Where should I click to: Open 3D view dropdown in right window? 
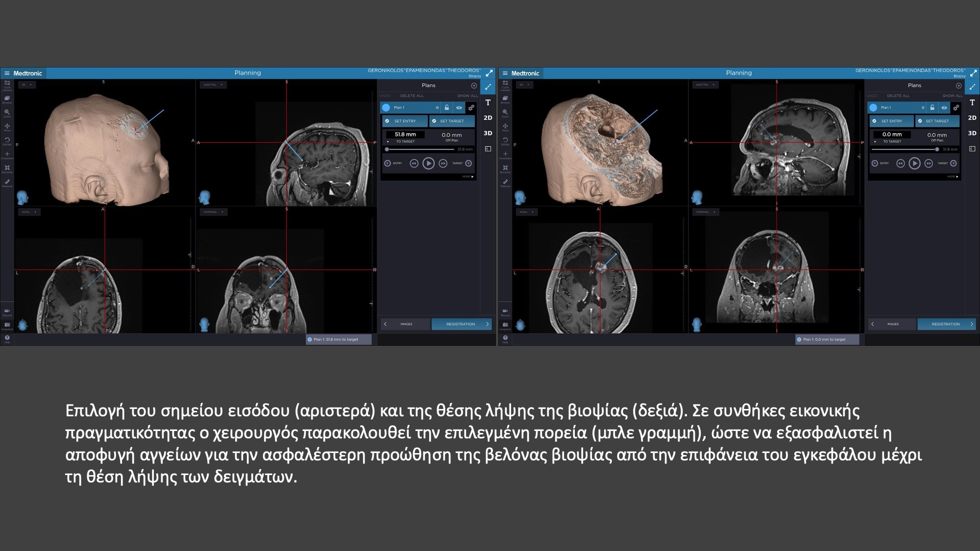pyautogui.click(x=524, y=85)
